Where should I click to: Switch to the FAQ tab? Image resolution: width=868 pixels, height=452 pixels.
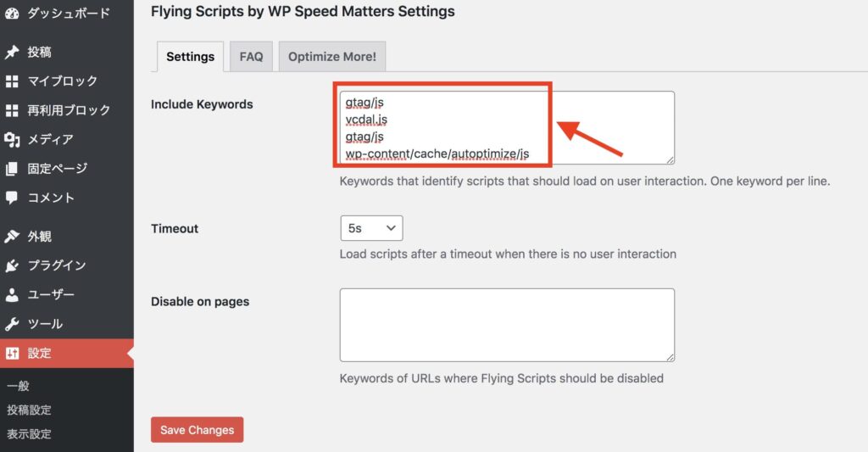pyautogui.click(x=251, y=57)
